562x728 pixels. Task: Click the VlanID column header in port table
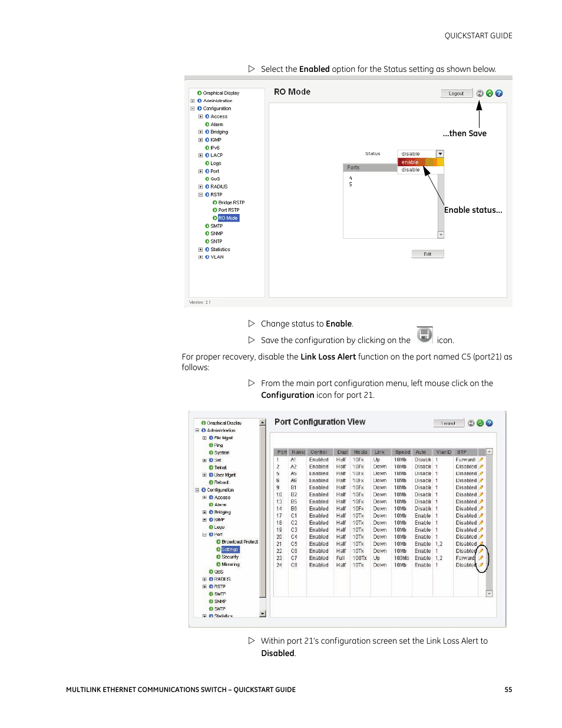click(444, 452)
